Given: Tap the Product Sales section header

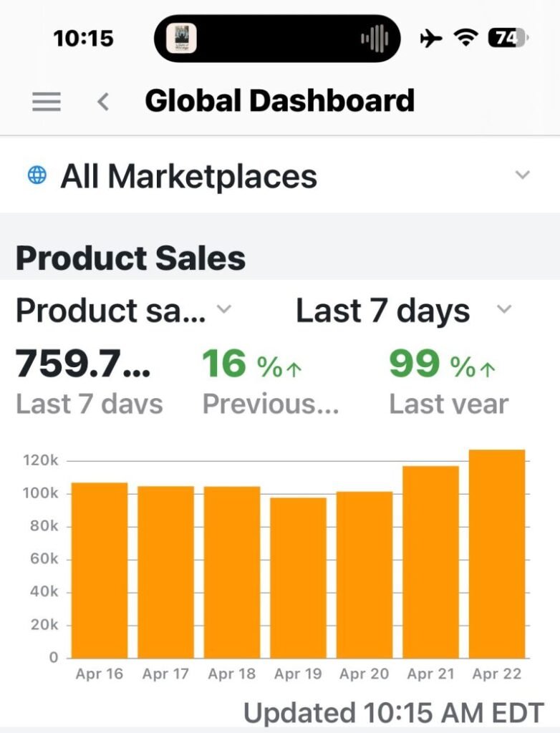Looking at the screenshot, I should click(130, 258).
